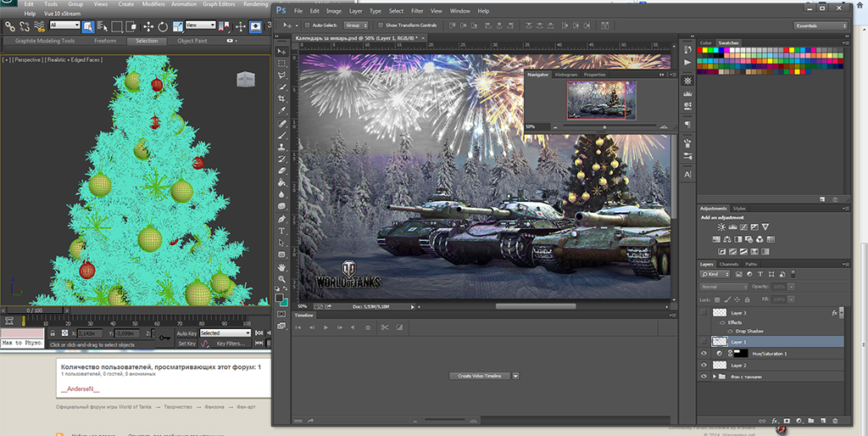868x436 pixels.
Task: Enable the Auto-Select checkbox
Action: (x=307, y=25)
